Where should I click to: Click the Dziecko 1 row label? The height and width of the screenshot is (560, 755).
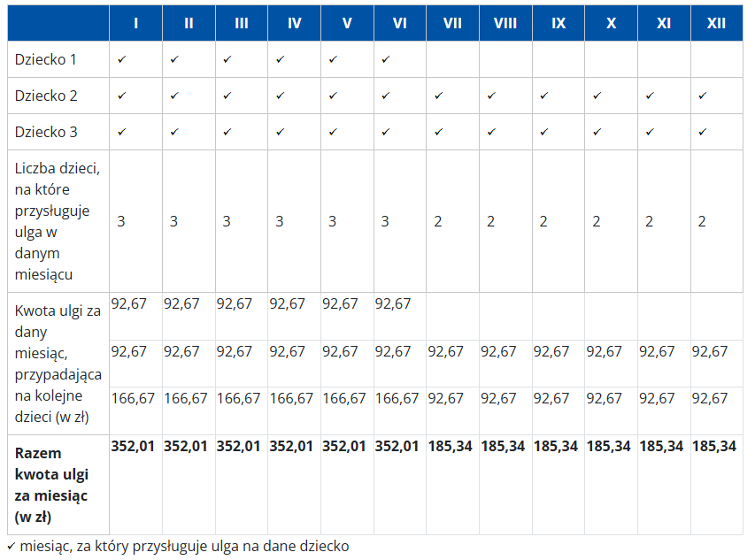46,59
